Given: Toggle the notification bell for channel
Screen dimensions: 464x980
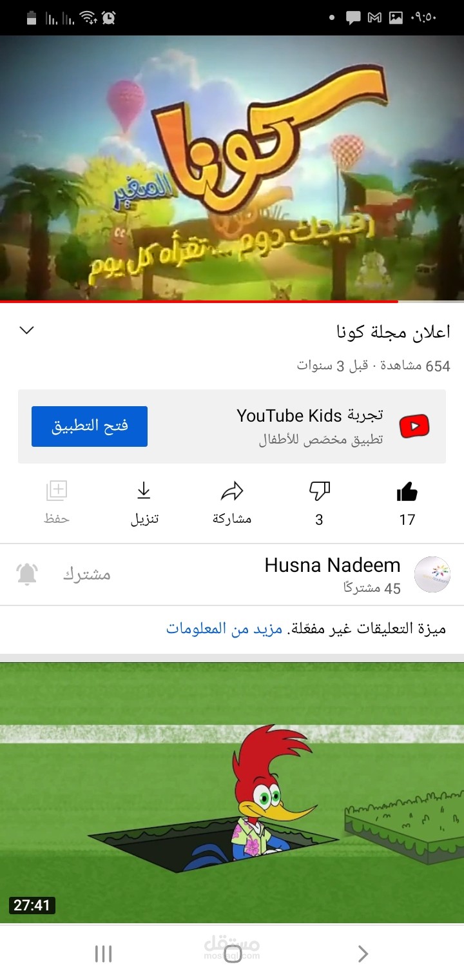Looking at the screenshot, I should tap(27, 574).
